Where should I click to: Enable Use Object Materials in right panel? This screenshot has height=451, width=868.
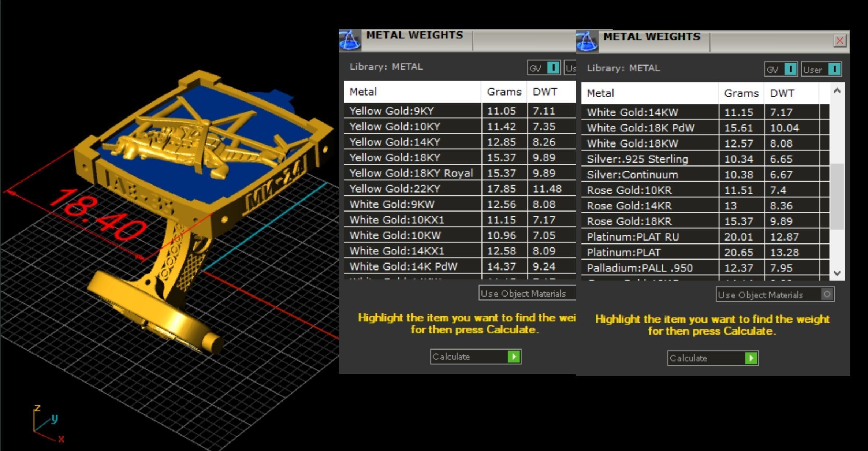coord(827,294)
